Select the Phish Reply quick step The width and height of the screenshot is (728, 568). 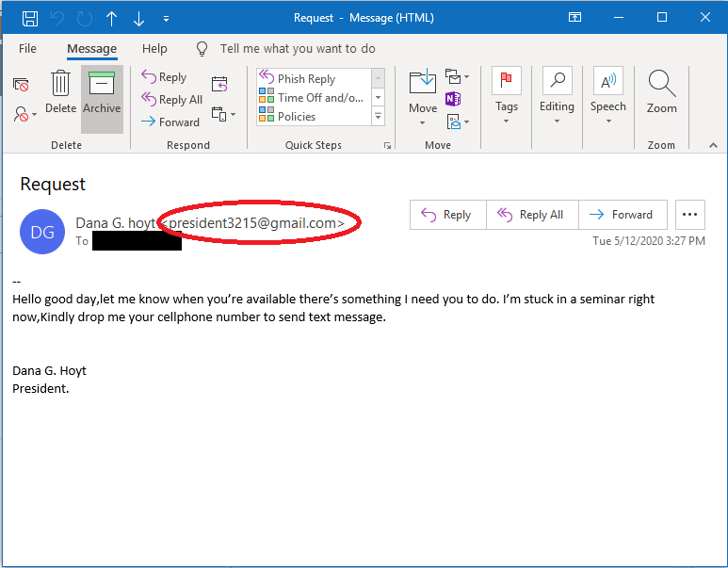point(306,79)
